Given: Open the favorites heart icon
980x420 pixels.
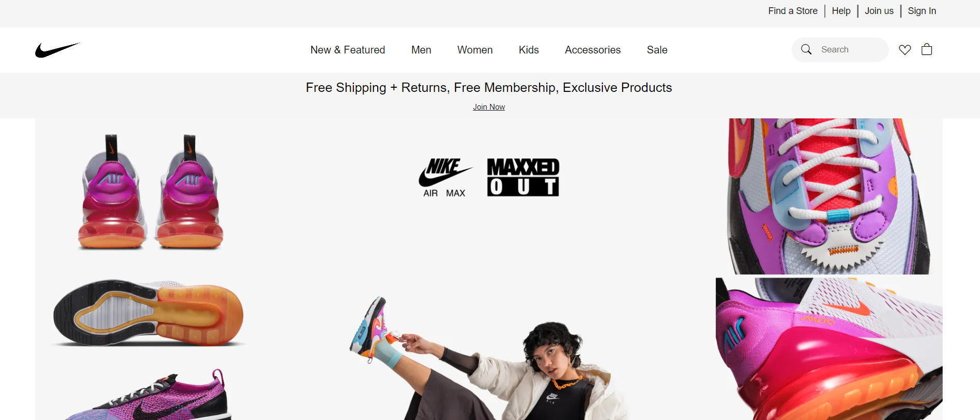Looking at the screenshot, I should 905,50.
